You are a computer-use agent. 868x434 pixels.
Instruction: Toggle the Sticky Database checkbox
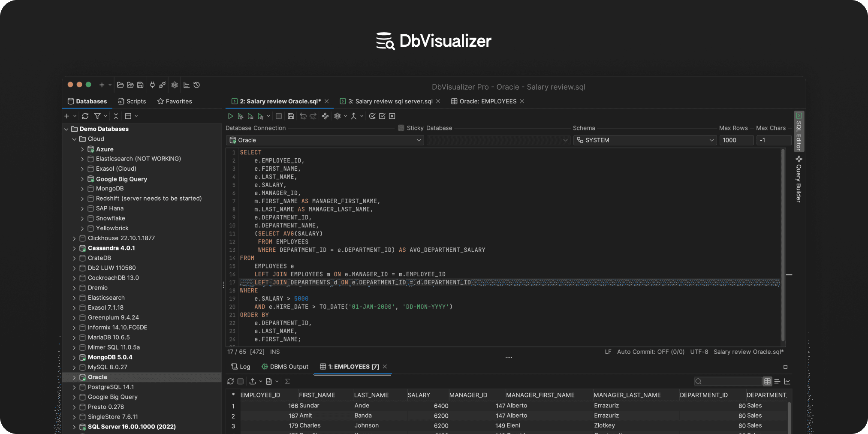click(x=401, y=128)
